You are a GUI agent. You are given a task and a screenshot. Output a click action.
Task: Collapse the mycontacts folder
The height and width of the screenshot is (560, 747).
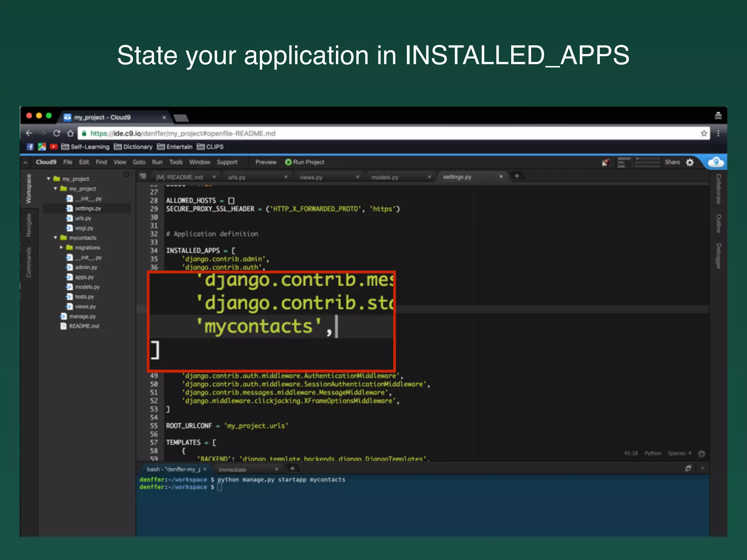click(55, 238)
